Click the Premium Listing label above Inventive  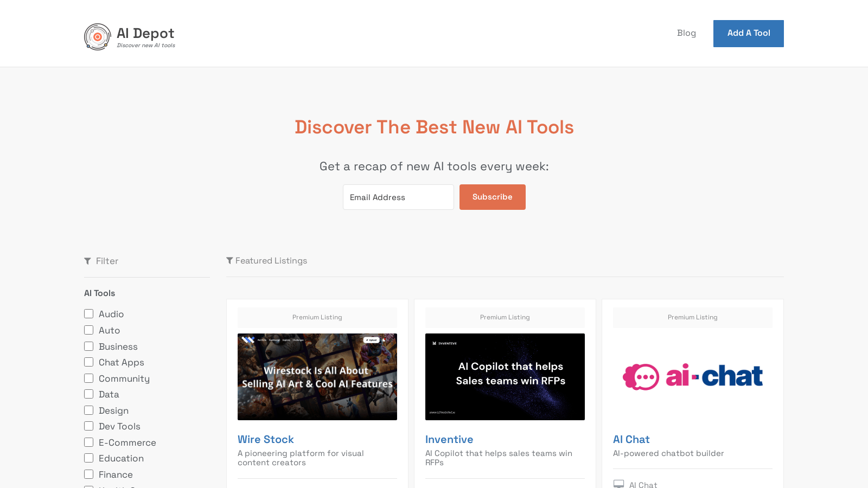[505, 318]
